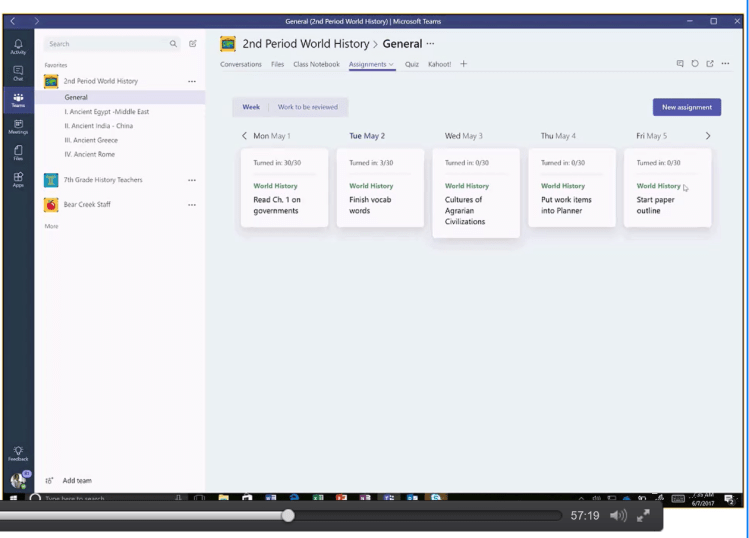
Task: Open Chat from the left rail
Action: click(18, 72)
